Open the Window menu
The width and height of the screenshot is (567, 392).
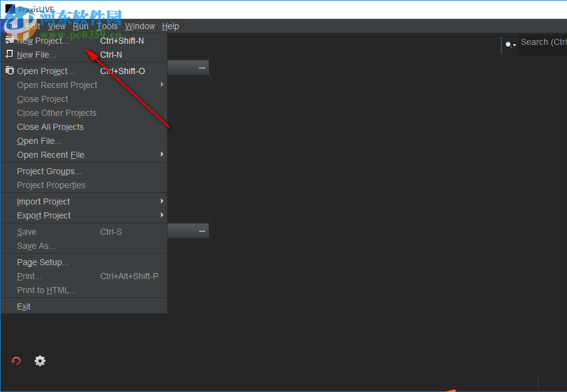[140, 26]
